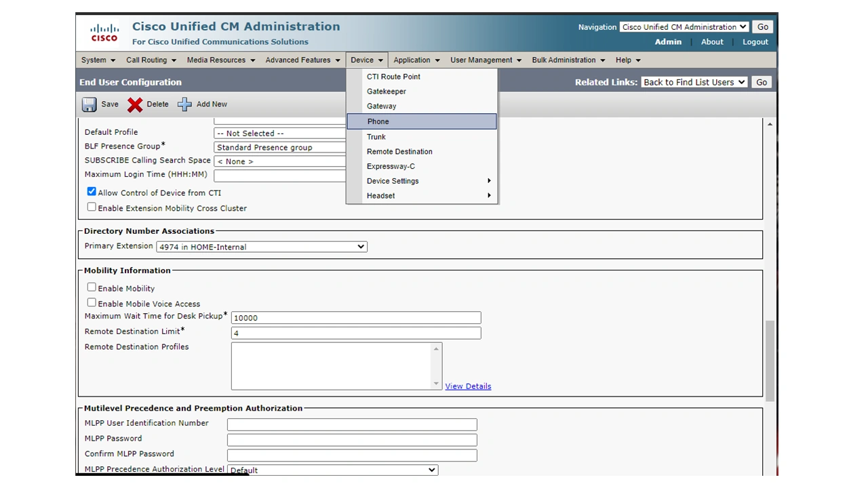The height and width of the screenshot is (488, 868).
Task: Click the Maximum Login Time field
Action: coord(280,175)
